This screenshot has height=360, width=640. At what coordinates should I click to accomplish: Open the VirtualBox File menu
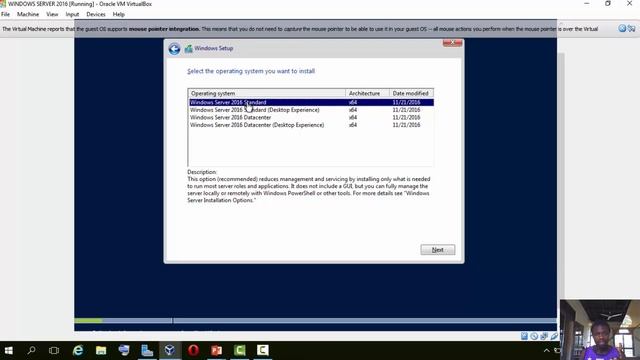point(5,14)
